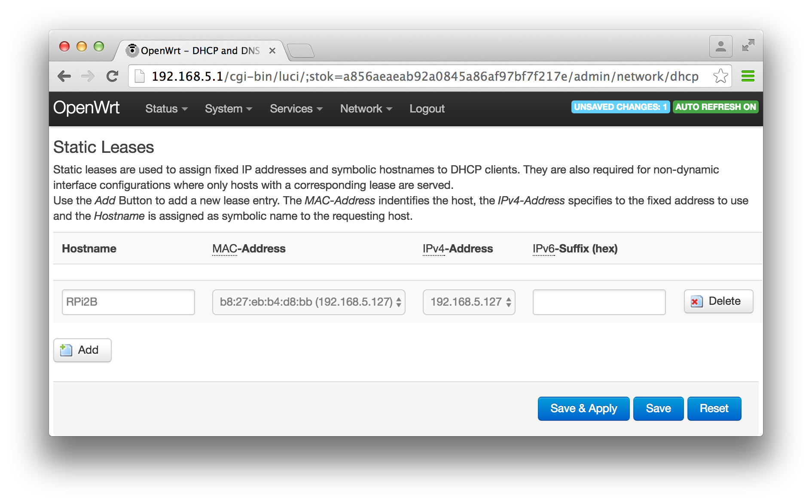Open the Chrome user profile icon
The image size is (812, 504).
point(720,46)
